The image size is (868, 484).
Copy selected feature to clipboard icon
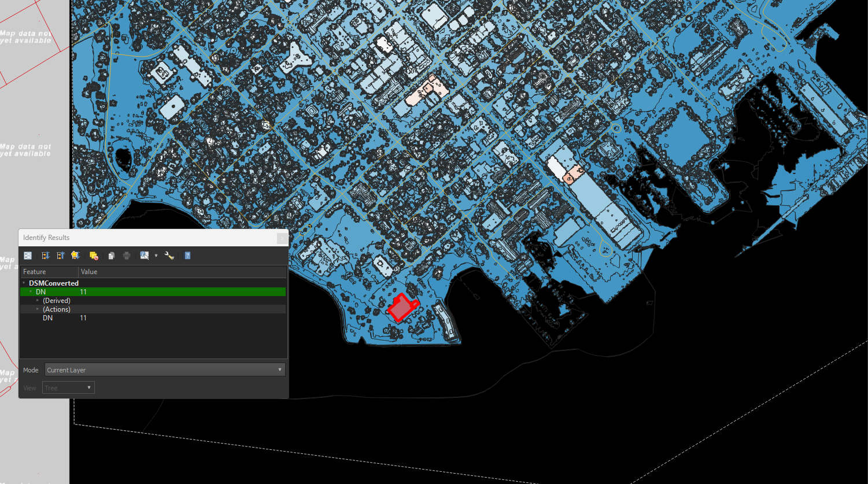pyautogui.click(x=112, y=256)
